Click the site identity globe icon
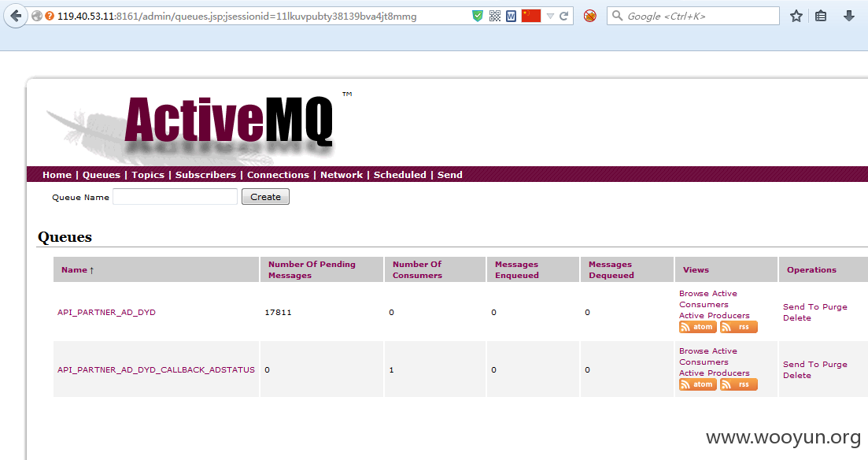 click(37, 16)
